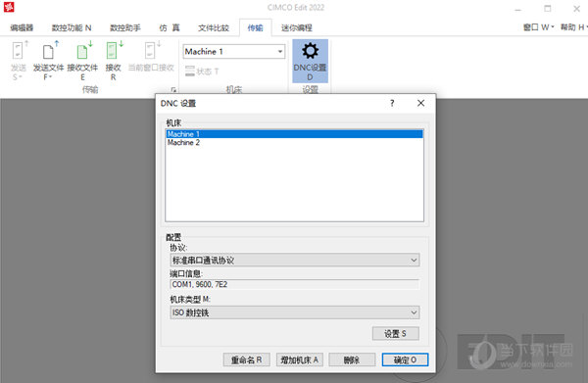Click the 重命名 R button
This screenshot has width=588, height=383.
pos(246,360)
